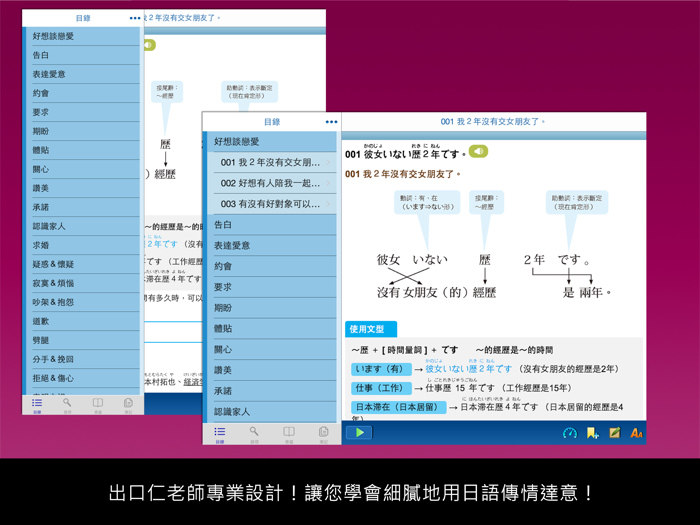Open 寂寞＆煩惱 in the back window list
This screenshot has height=525, width=700.
point(83,283)
